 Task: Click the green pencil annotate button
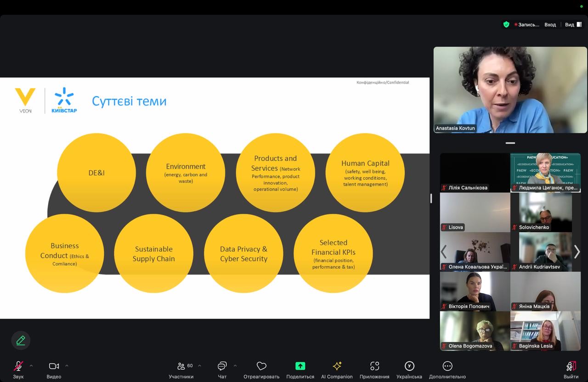point(21,340)
